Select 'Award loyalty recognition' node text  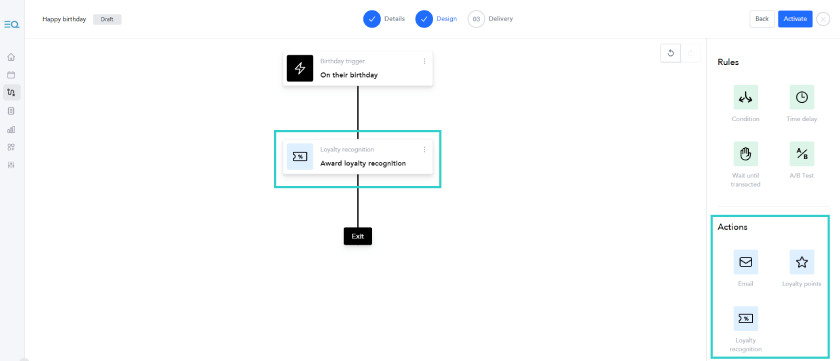click(363, 163)
